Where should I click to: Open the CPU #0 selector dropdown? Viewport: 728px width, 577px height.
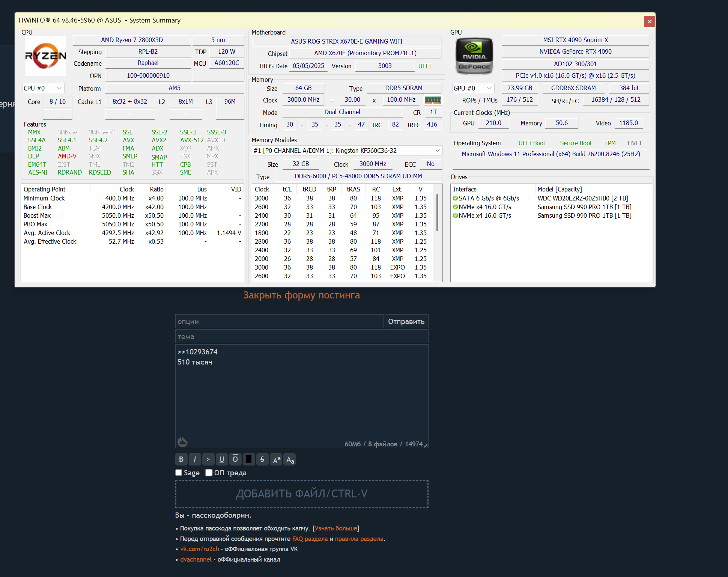pyautogui.click(x=43, y=88)
